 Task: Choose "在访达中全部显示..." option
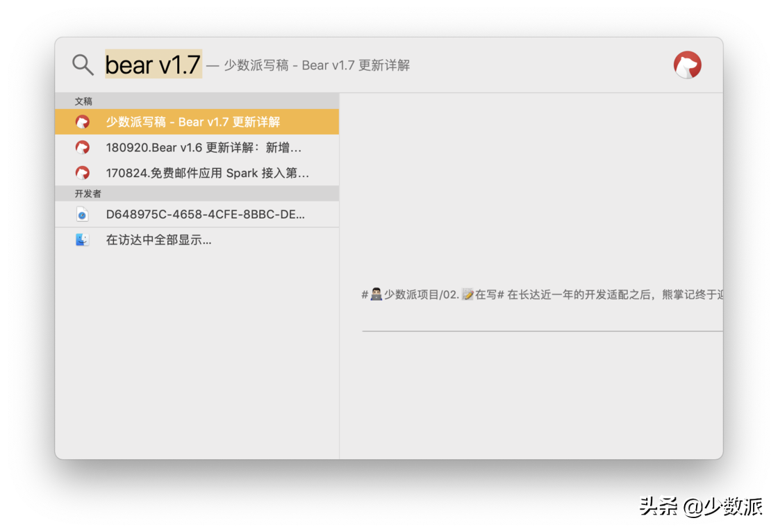pos(197,240)
